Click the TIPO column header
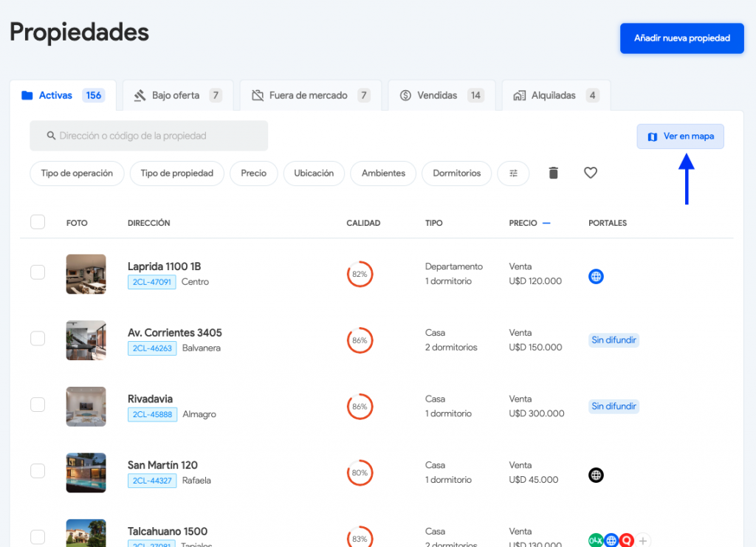The image size is (756, 547). pyautogui.click(x=433, y=223)
